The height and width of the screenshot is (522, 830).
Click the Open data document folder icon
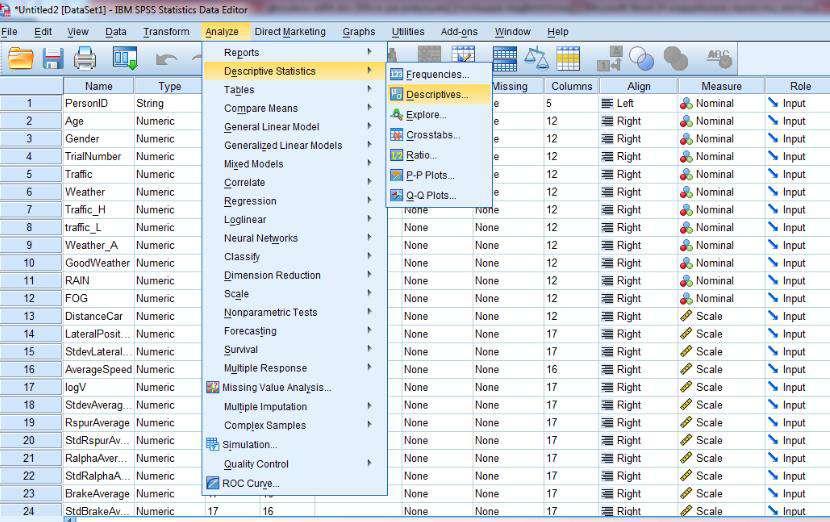[21, 58]
